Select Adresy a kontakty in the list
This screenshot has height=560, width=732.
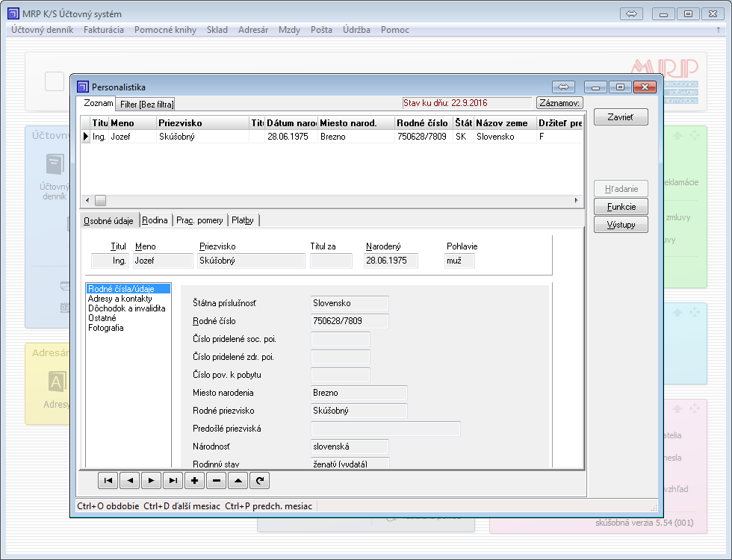[120, 299]
